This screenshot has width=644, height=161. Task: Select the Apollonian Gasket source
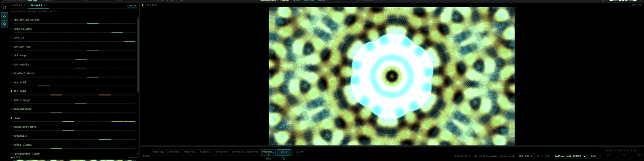pos(26,20)
